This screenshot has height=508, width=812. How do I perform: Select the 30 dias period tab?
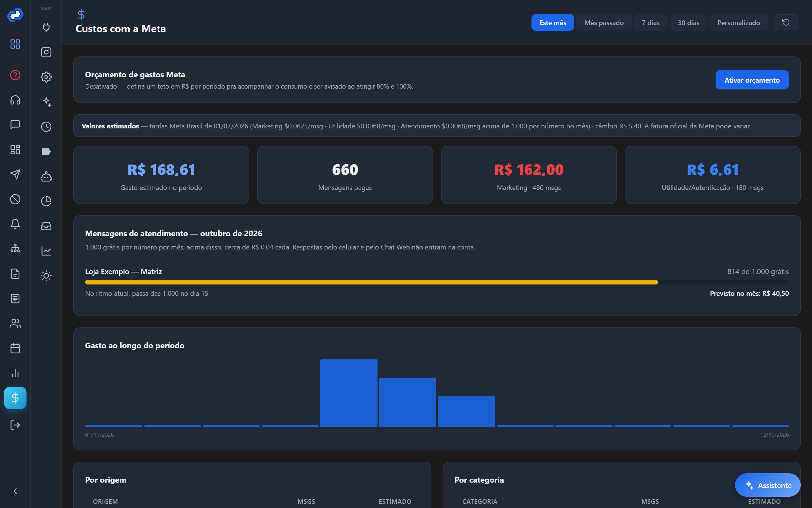[x=689, y=23]
